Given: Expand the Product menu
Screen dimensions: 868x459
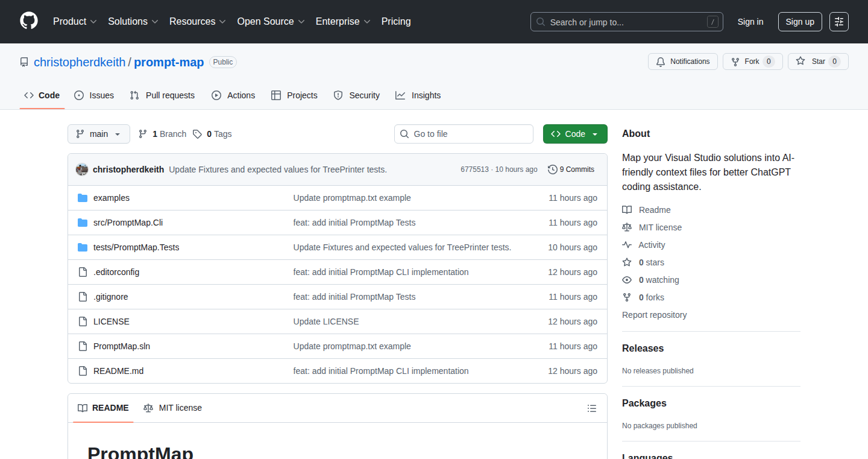Looking at the screenshot, I should tap(75, 22).
